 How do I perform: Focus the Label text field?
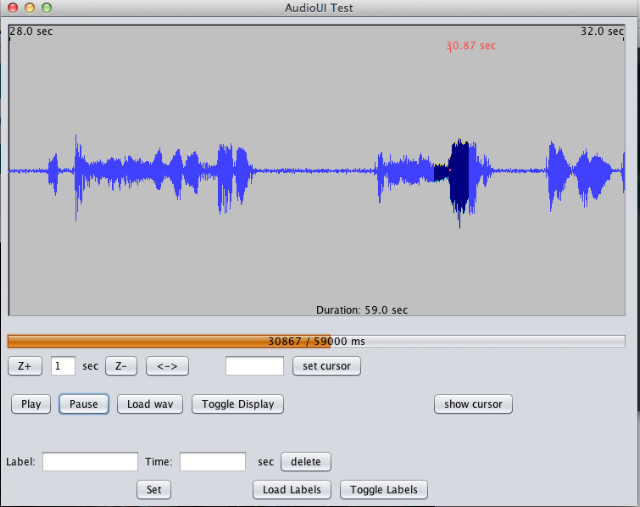90,462
